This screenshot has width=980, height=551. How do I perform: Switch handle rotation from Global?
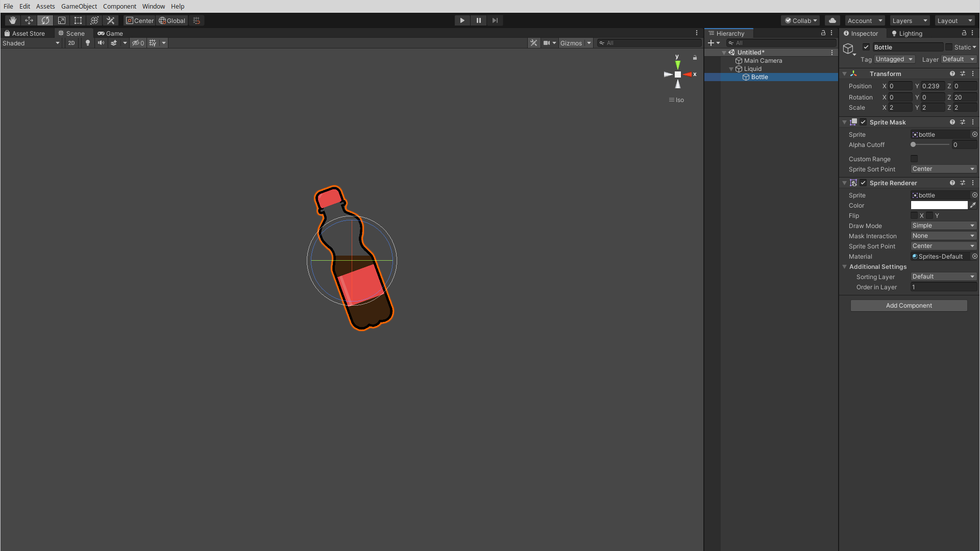click(172, 20)
